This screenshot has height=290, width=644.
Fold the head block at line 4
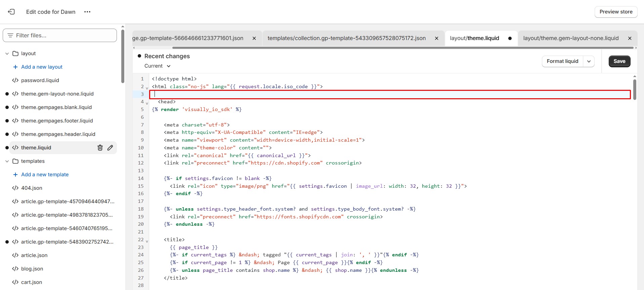tap(147, 103)
